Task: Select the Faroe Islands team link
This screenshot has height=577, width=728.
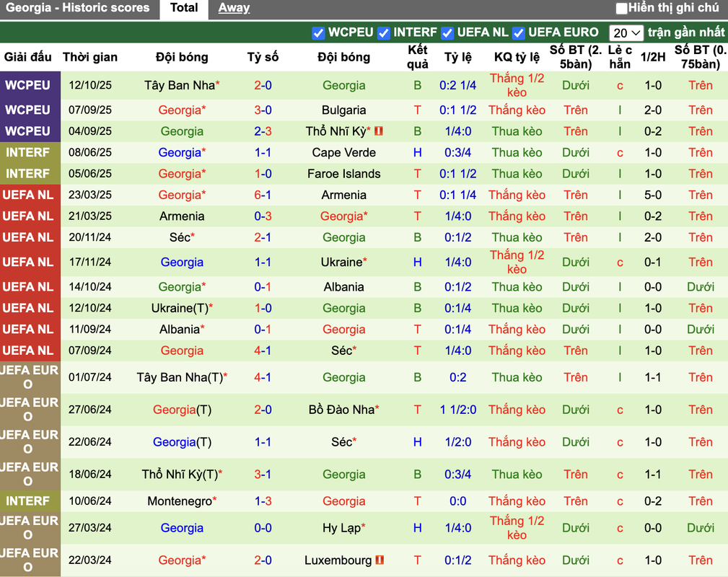Action: pyautogui.click(x=343, y=174)
